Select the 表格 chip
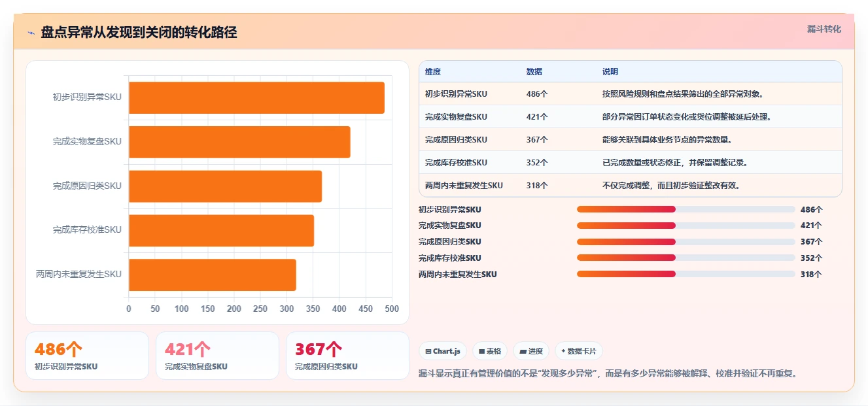 (x=490, y=351)
